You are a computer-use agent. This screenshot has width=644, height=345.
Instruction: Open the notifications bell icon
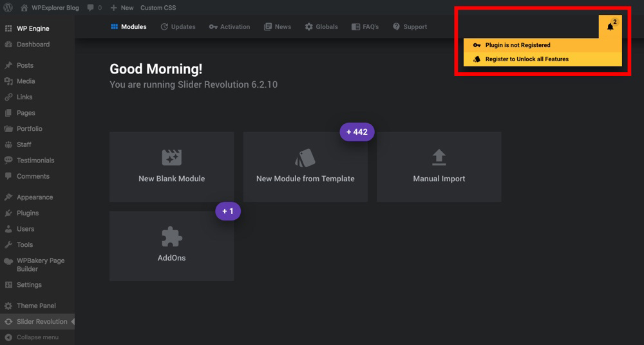pyautogui.click(x=611, y=26)
